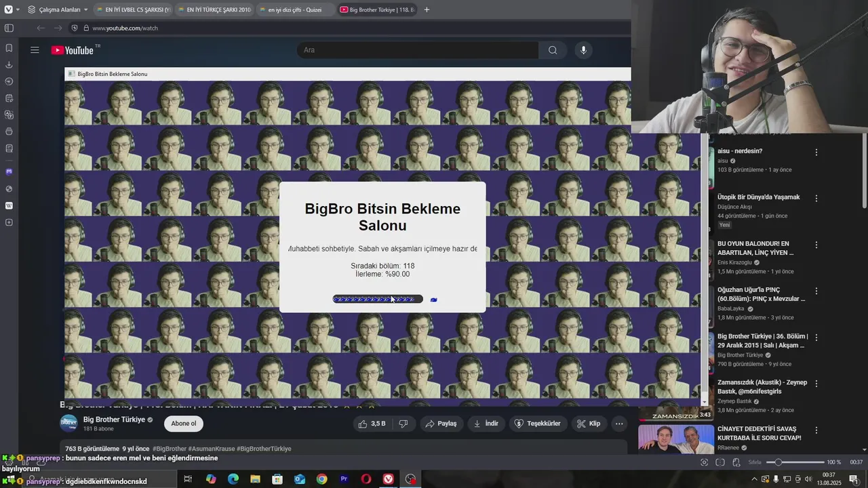
Task: Like the video (3,5 B)
Action: pos(372,424)
